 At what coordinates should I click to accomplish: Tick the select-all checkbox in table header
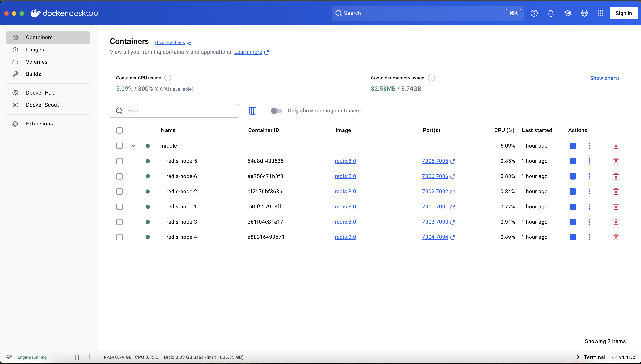(x=119, y=130)
